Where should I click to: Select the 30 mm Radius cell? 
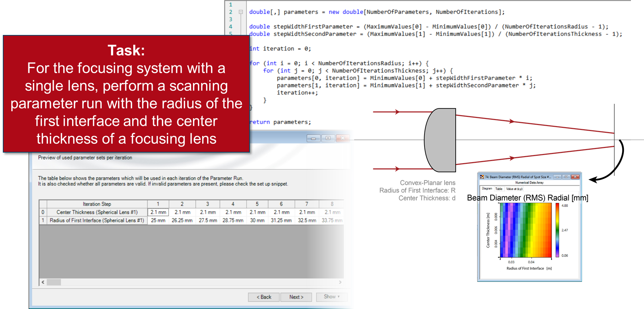click(x=257, y=220)
